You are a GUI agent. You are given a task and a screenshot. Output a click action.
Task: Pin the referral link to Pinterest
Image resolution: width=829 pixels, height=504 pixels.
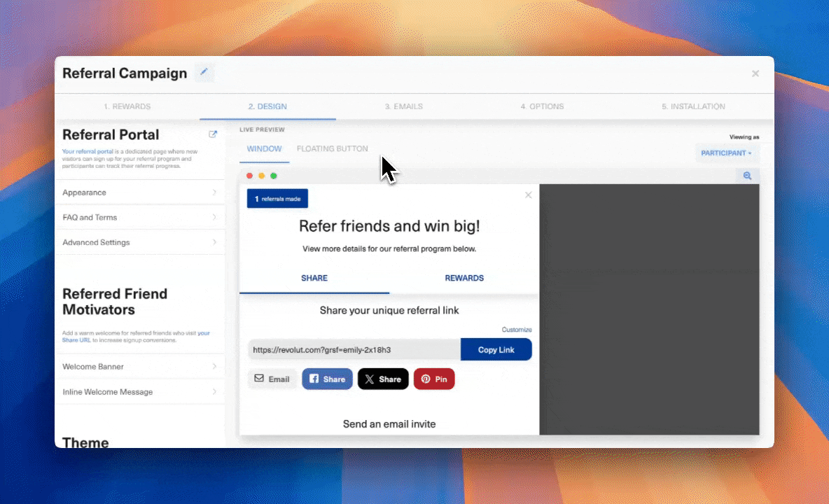(434, 378)
